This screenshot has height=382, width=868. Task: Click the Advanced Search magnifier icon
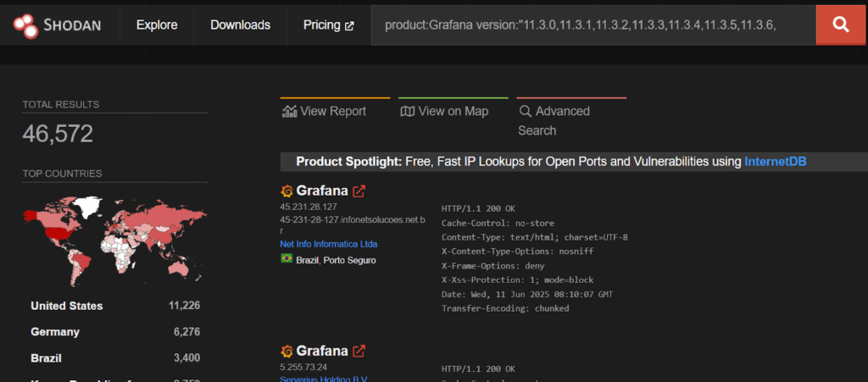tap(526, 112)
